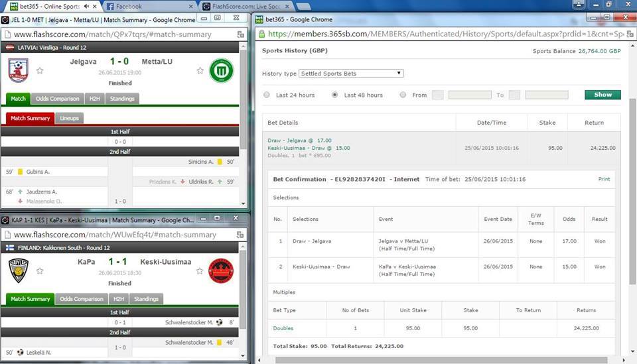This screenshot has height=364, width=637.
Task: Click the translate icon in bet365 history address bar
Action: [630, 34]
